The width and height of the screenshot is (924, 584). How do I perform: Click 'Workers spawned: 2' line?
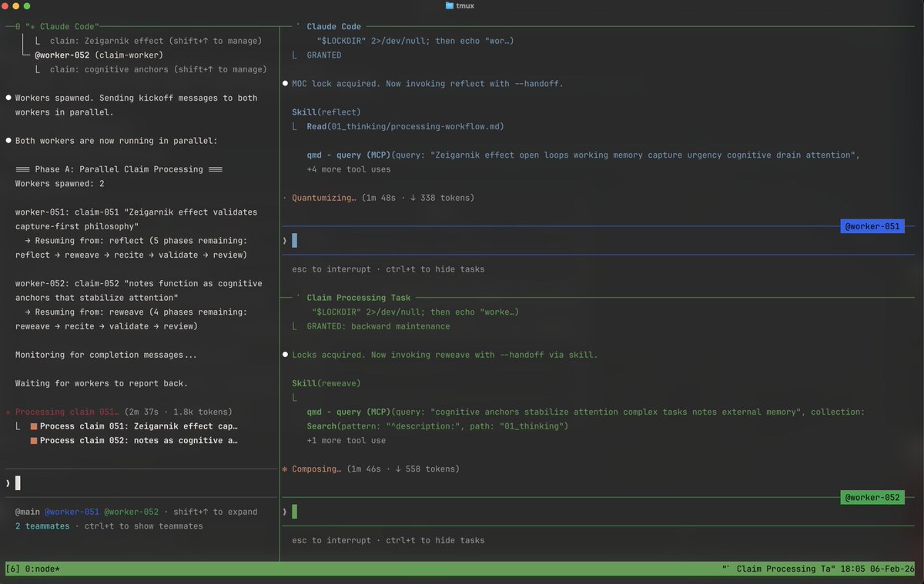pos(60,184)
